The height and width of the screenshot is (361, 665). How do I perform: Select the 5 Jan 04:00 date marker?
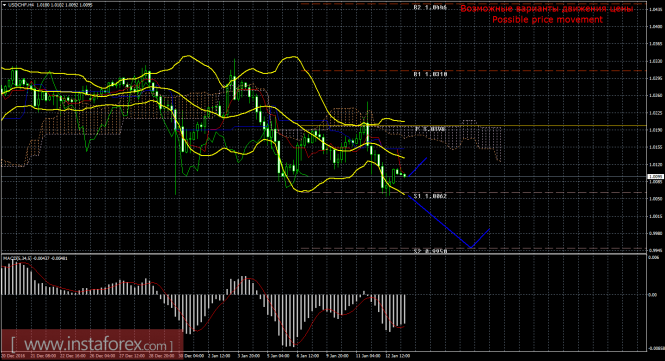click(278, 356)
